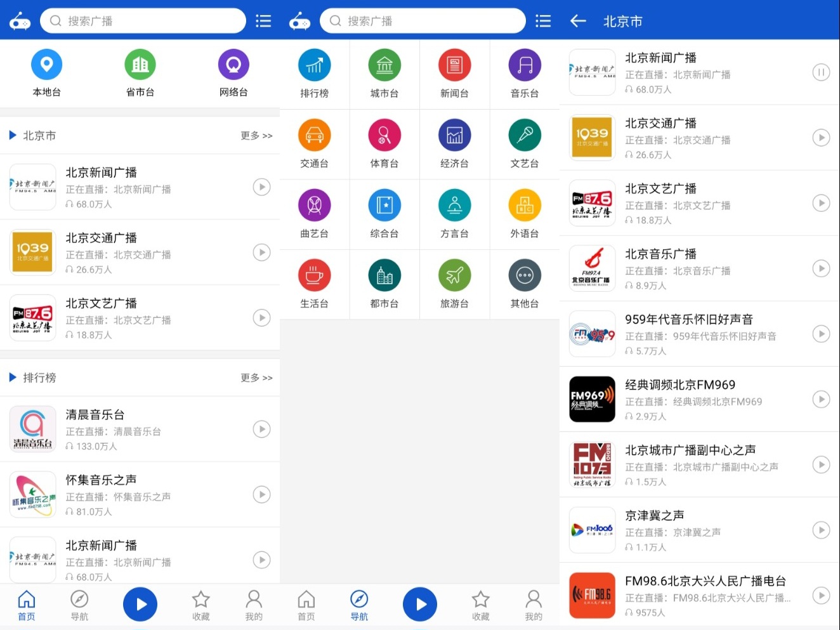
Task: Expand 北京市 section with 更多
Action: [256, 135]
